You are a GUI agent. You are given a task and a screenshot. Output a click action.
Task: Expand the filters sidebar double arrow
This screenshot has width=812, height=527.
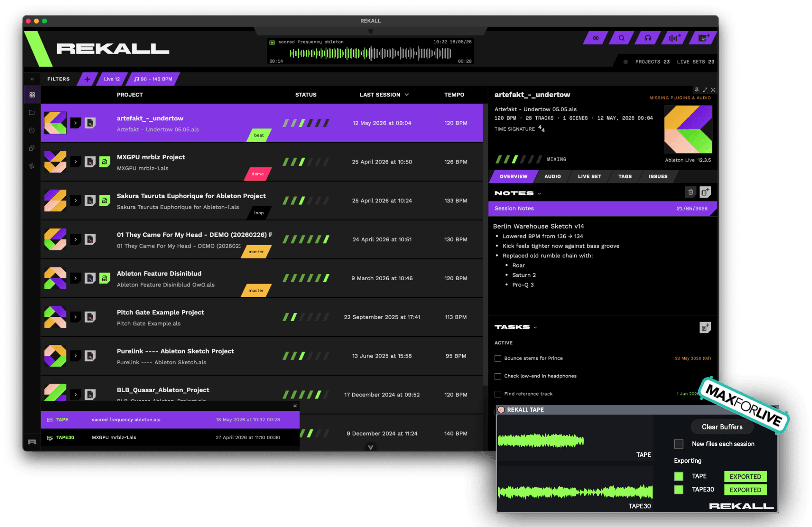click(32, 79)
